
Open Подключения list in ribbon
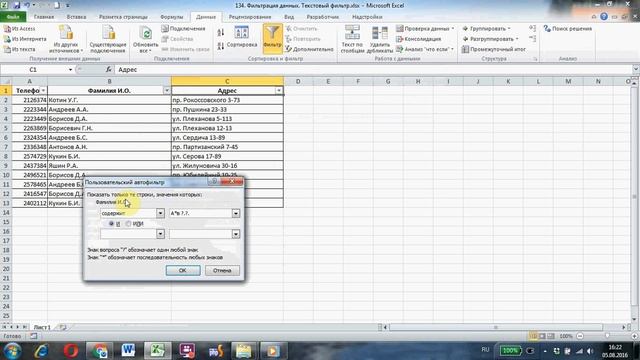[x=183, y=29]
